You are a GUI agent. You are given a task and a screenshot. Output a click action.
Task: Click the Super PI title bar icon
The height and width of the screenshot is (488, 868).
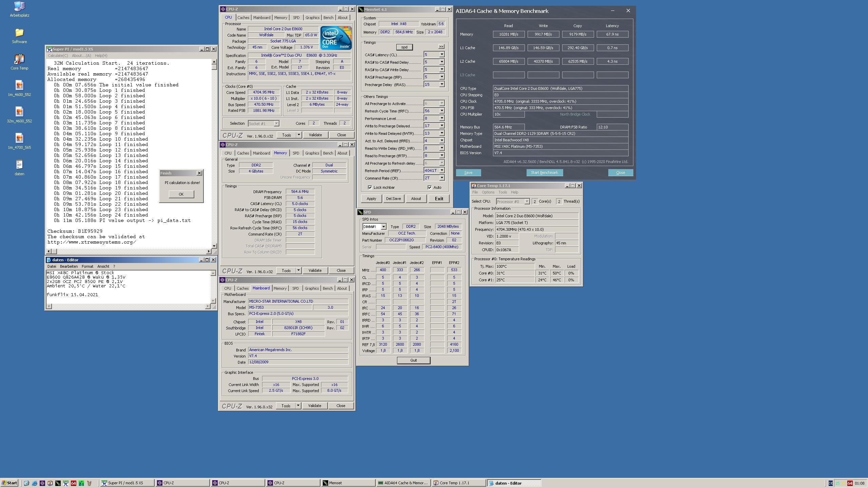click(x=49, y=49)
